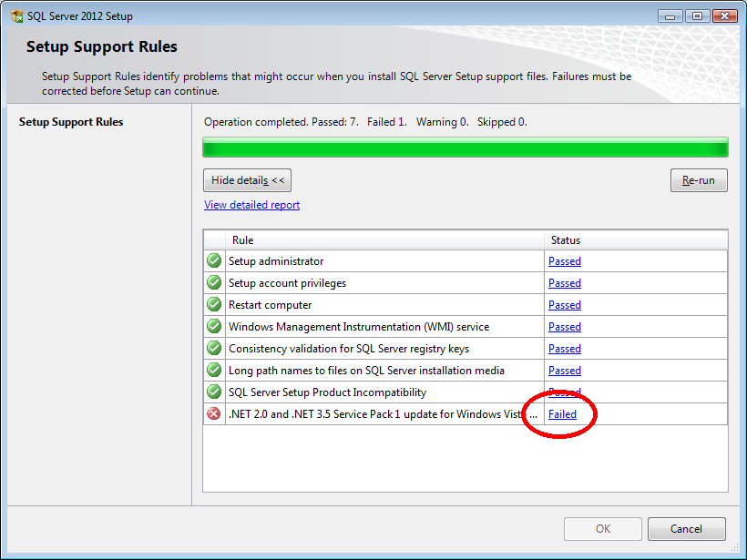
Task: Click green check icon beside Long path names rule
Action: tap(214, 370)
